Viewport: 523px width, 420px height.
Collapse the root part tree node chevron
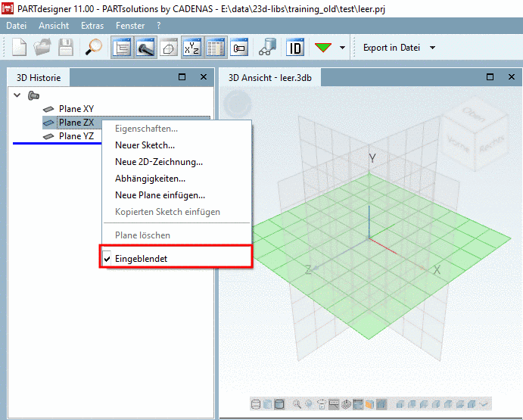pos(17,95)
